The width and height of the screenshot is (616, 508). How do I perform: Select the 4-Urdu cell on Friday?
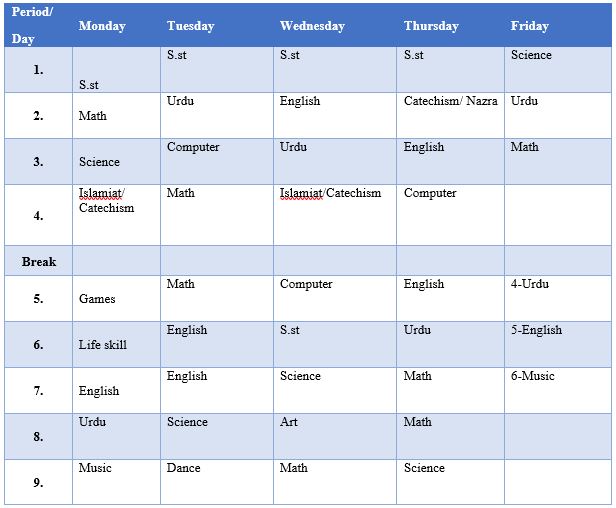(x=558, y=299)
